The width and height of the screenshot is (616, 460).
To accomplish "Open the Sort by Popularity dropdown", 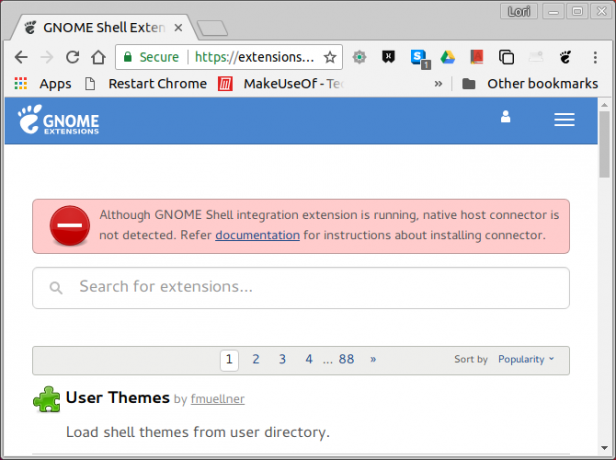I will (526, 359).
